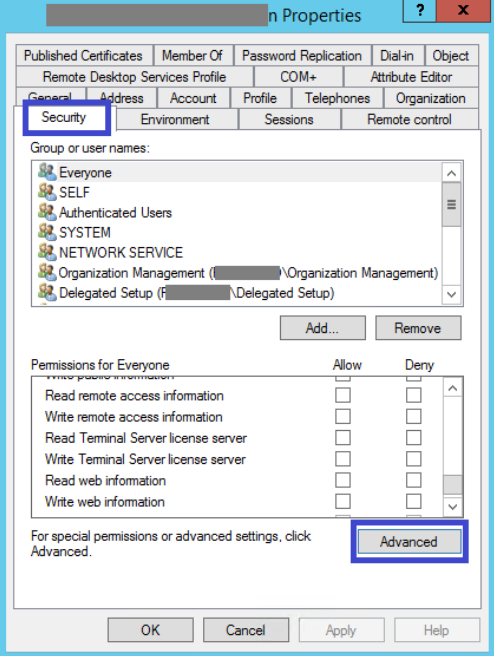Click the Organization Management group icon
Image resolution: width=494 pixels, height=656 pixels.
click(47, 272)
